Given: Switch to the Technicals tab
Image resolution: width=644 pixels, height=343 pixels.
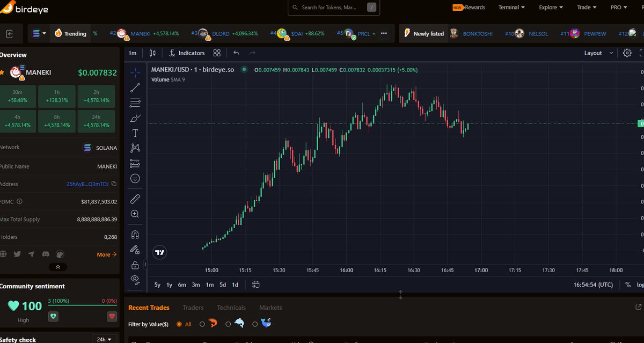Looking at the screenshot, I should click(x=231, y=308).
